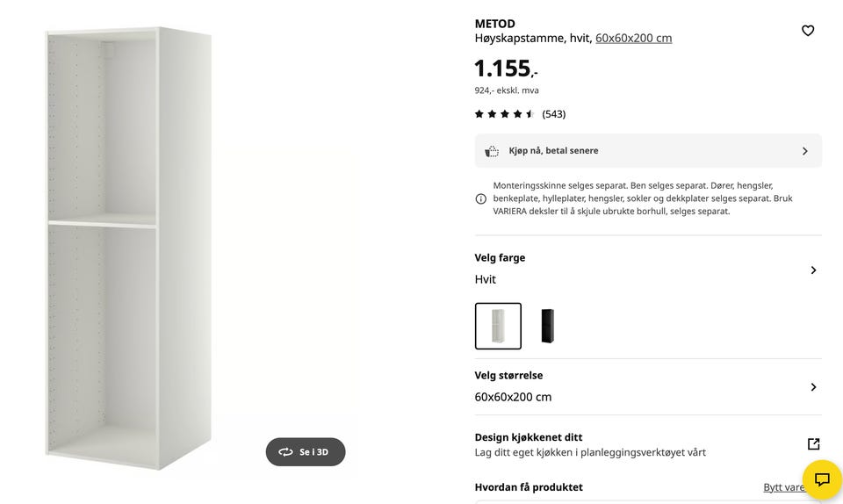This screenshot has width=843, height=504.
Task: Expand the Velg farge options
Action: (x=813, y=270)
